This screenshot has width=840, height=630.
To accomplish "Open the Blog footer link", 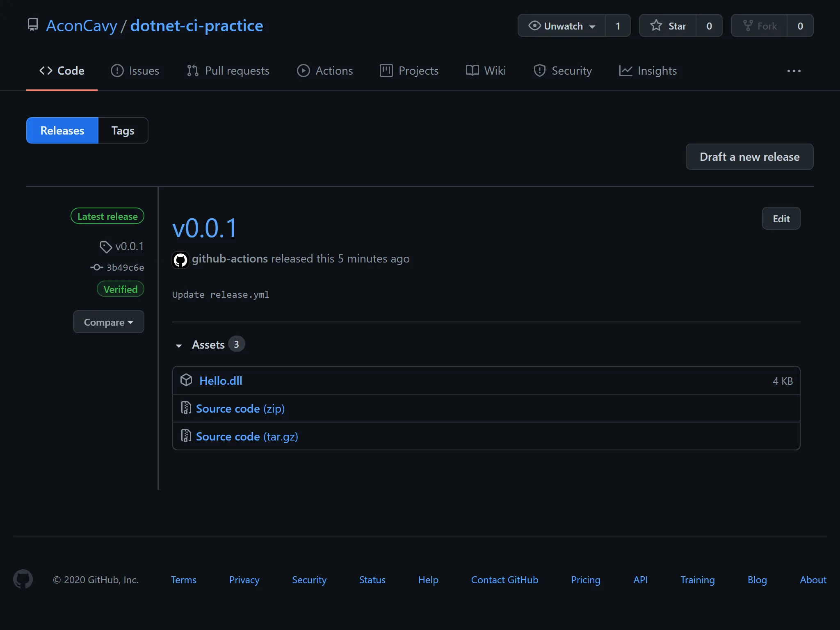I will point(757,580).
